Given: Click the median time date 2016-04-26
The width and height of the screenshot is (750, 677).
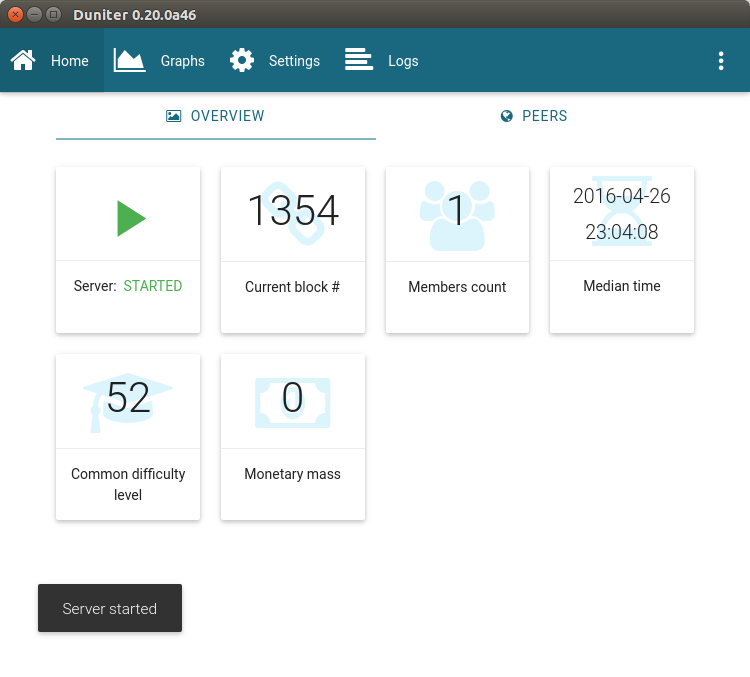Looking at the screenshot, I should (x=622, y=196).
